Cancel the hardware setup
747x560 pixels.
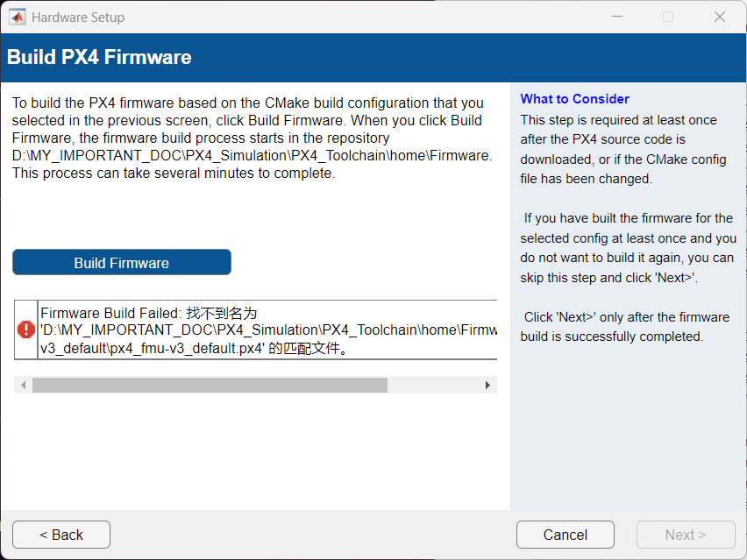coord(565,535)
